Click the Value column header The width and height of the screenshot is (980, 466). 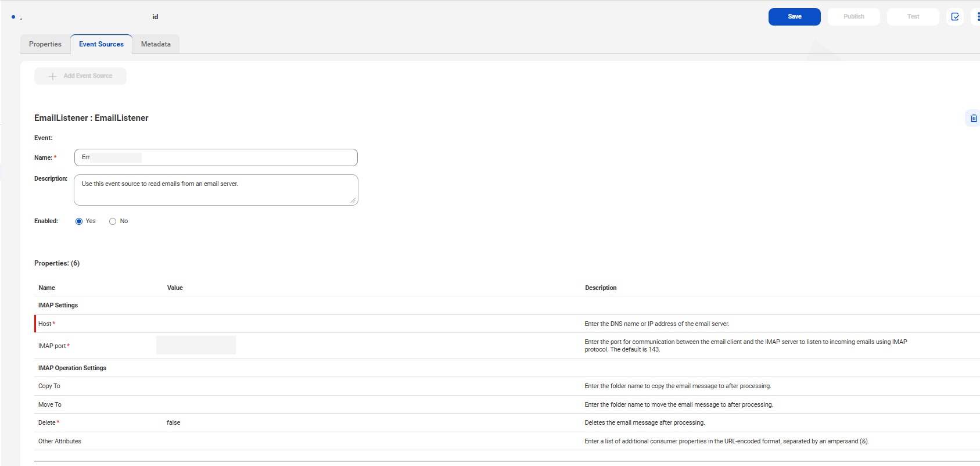175,288
